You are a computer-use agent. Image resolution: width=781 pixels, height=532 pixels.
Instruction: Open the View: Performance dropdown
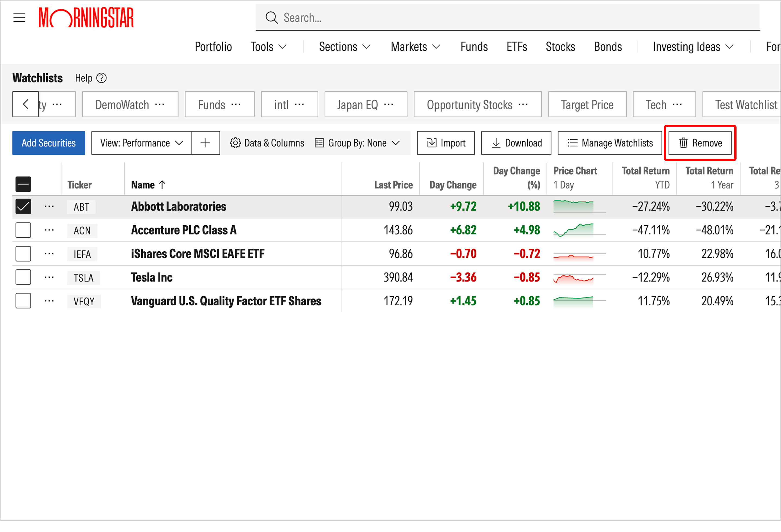(142, 143)
